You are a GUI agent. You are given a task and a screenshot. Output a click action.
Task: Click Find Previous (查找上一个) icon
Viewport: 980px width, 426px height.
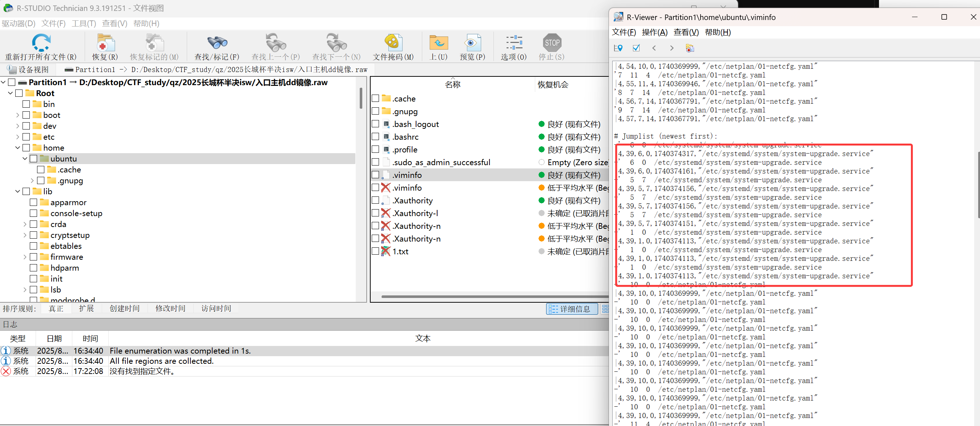click(x=275, y=42)
